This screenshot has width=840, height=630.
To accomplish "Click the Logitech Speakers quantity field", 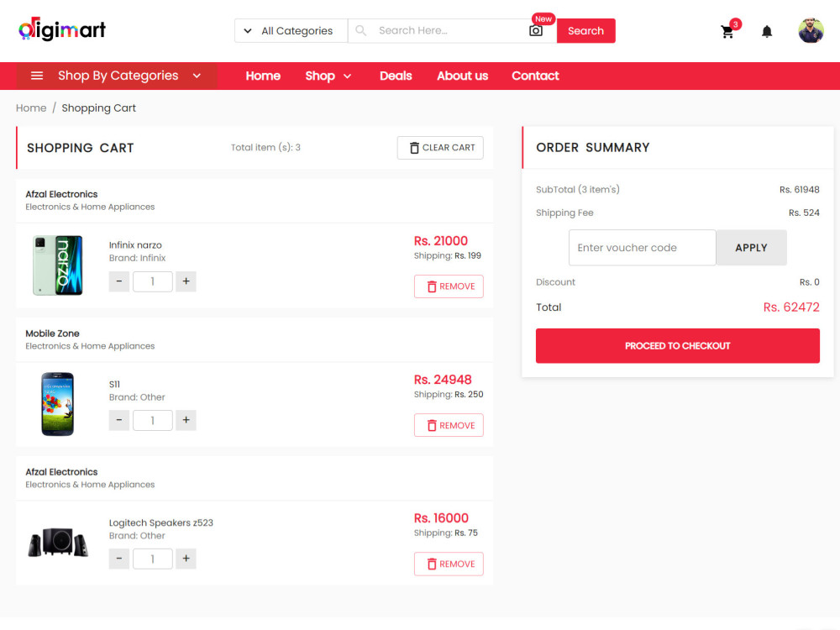I will (153, 559).
